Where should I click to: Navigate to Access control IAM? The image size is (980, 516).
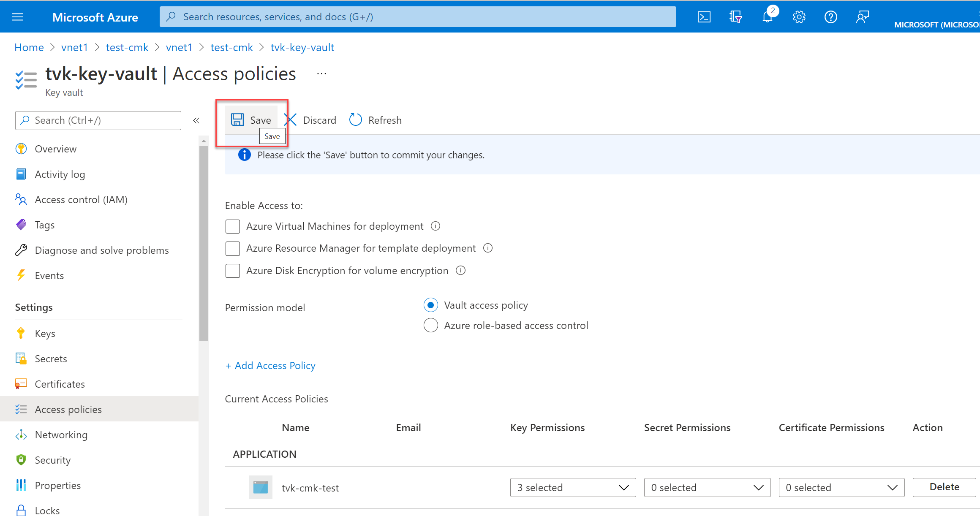[x=81, y=199]
